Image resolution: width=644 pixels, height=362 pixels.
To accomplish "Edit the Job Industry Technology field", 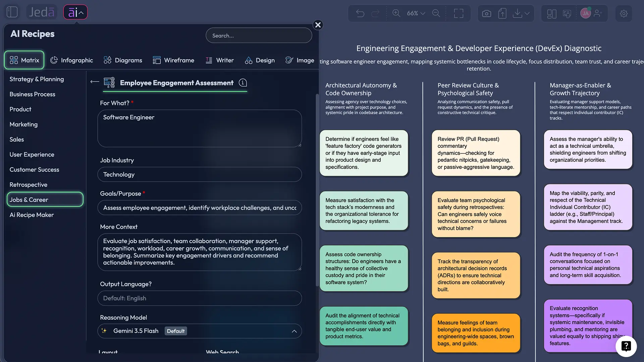I will click(x=200, y=175).
